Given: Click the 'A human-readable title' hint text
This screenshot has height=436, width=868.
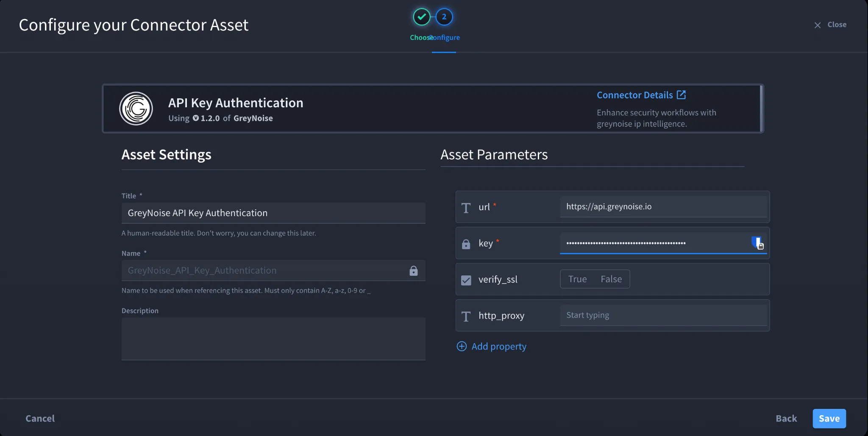Looking at the screenshot, I should tap(219, 233).
